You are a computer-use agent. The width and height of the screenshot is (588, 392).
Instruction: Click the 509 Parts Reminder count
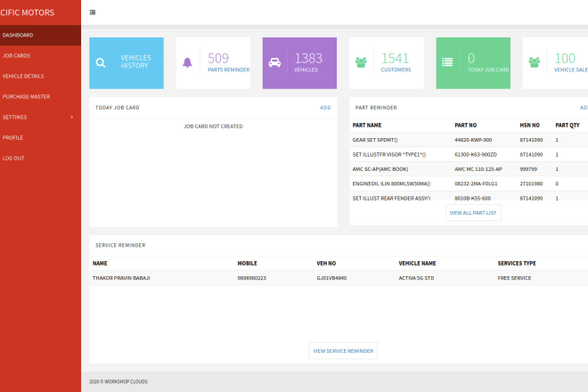pyautogui.click(x=218, y=58)
